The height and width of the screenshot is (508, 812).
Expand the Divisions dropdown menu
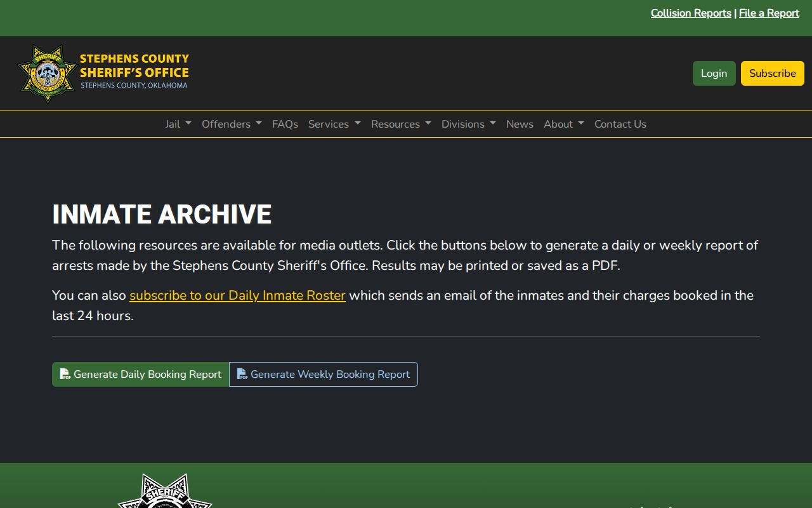tap(469, 124)
